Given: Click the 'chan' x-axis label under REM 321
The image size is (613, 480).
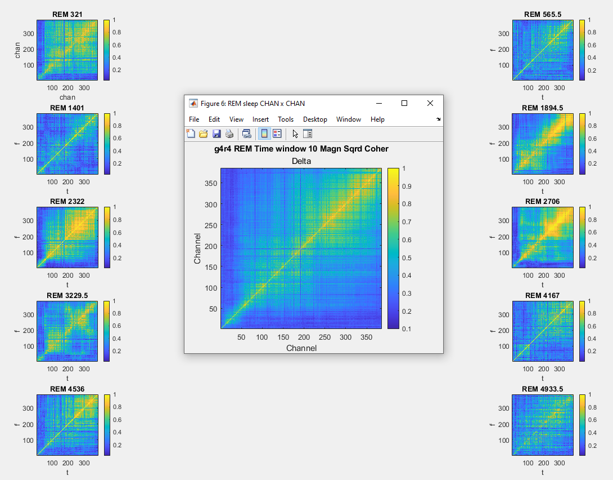Looking at the screenshot, I should pyautogui.click(x=67, y=97).
